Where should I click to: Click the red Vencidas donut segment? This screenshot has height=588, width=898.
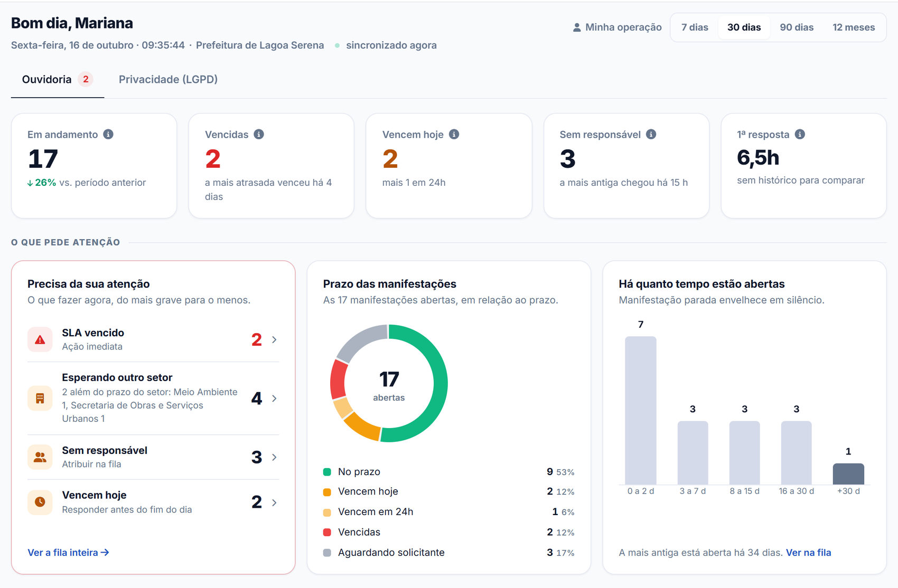click(x=338, y=380)
